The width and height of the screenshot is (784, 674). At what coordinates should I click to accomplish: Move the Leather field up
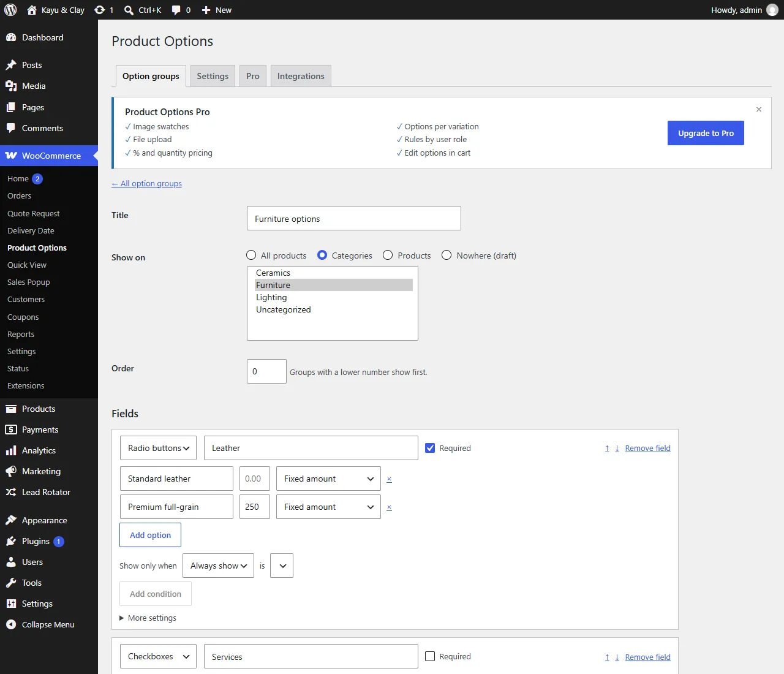607,449
